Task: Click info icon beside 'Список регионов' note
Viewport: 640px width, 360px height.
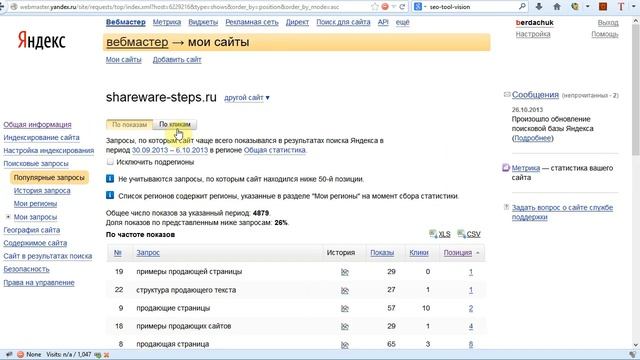Action: (x=110, y=195)
